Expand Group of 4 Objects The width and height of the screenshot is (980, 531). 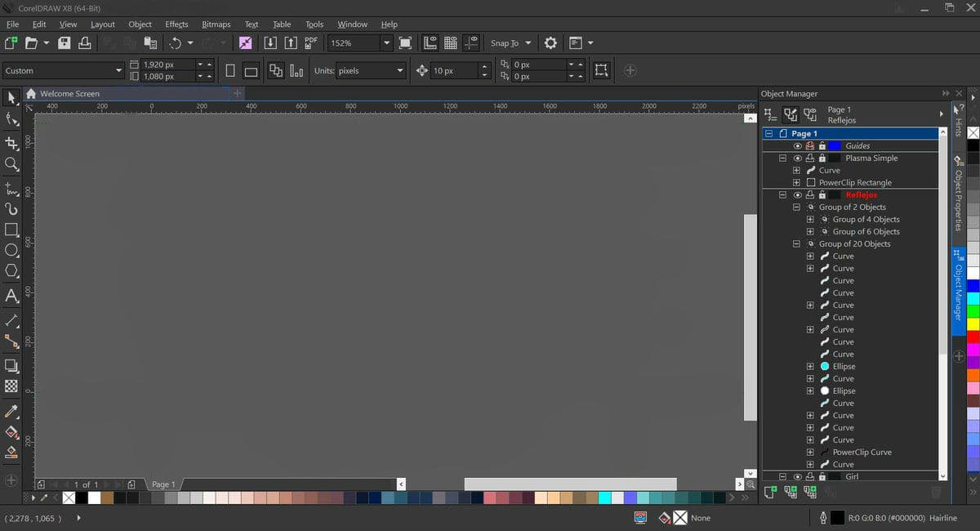tap(810, 219)
